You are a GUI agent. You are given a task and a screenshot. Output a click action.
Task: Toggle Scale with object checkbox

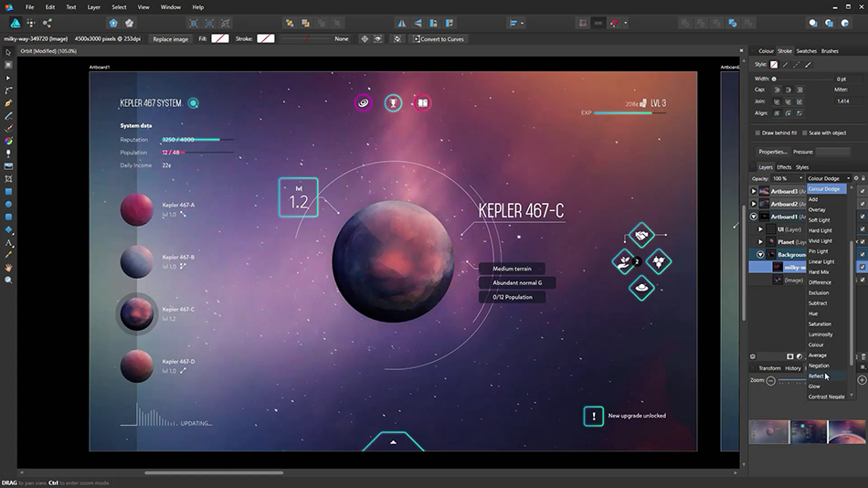(x=804, y=133)
